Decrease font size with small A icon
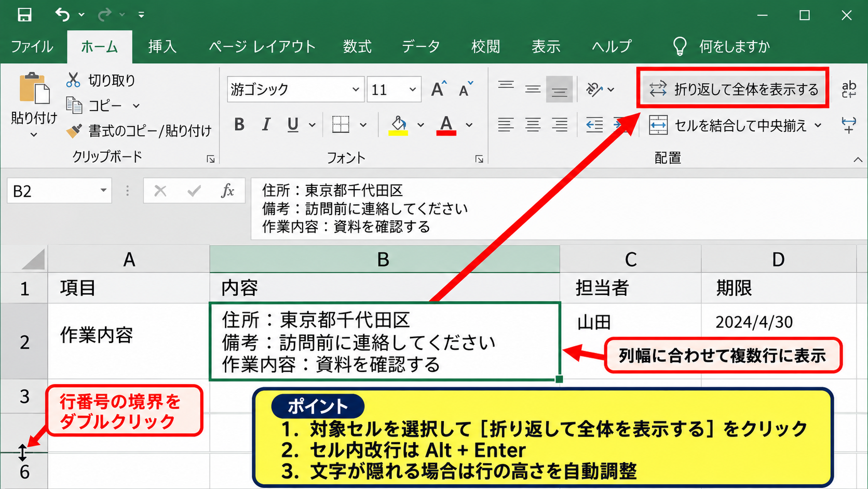868x489 pixels. coord(466,89)
